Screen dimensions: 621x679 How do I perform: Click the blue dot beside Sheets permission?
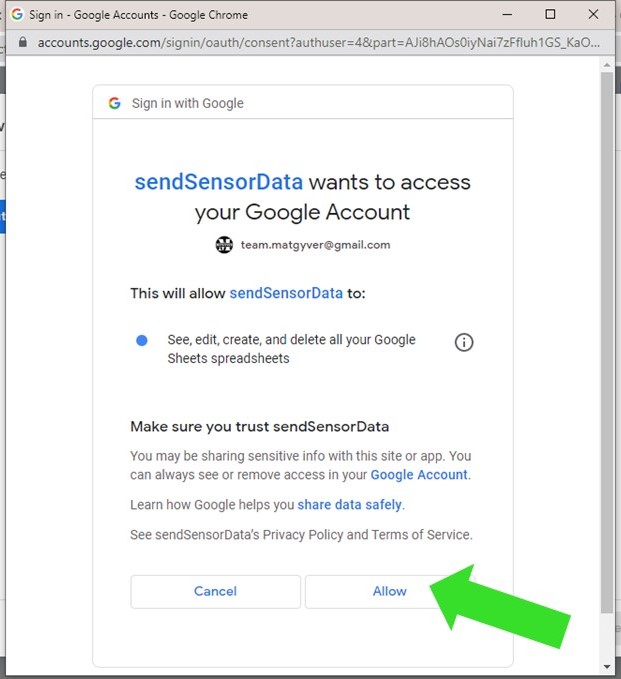coord(142,340)
